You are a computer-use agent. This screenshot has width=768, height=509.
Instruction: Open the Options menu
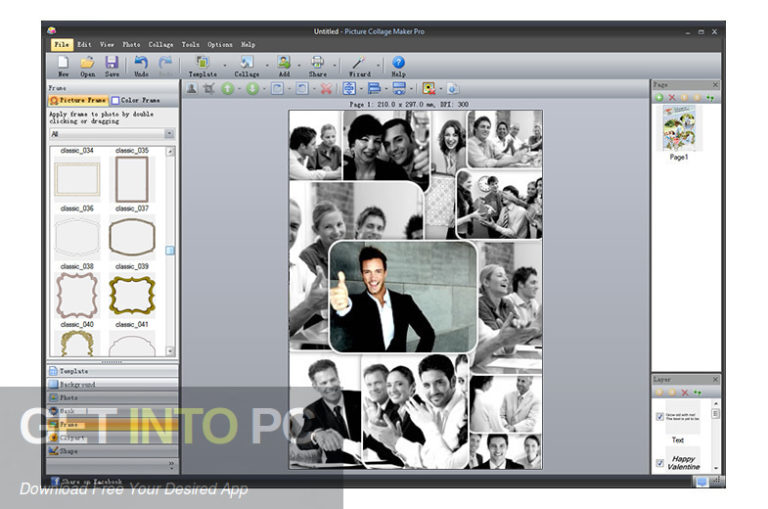click(220, 45)
